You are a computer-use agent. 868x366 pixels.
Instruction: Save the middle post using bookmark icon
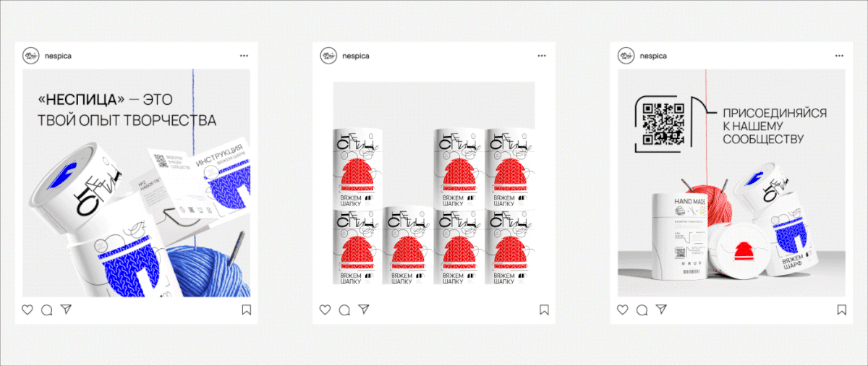pyautogui.click(x=544, y=310)
